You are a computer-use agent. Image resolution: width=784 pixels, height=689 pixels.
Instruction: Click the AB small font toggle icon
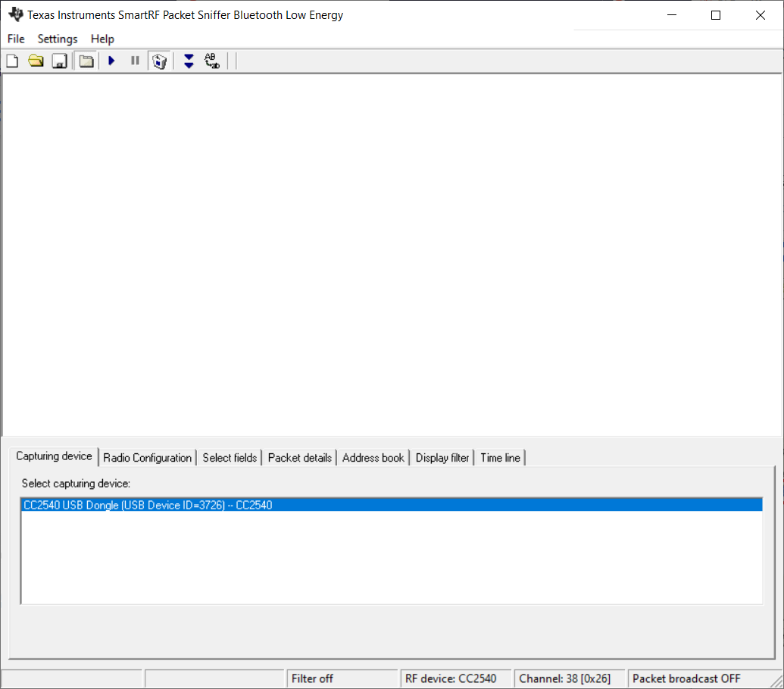pyautogui.click(x=212, y=61)
